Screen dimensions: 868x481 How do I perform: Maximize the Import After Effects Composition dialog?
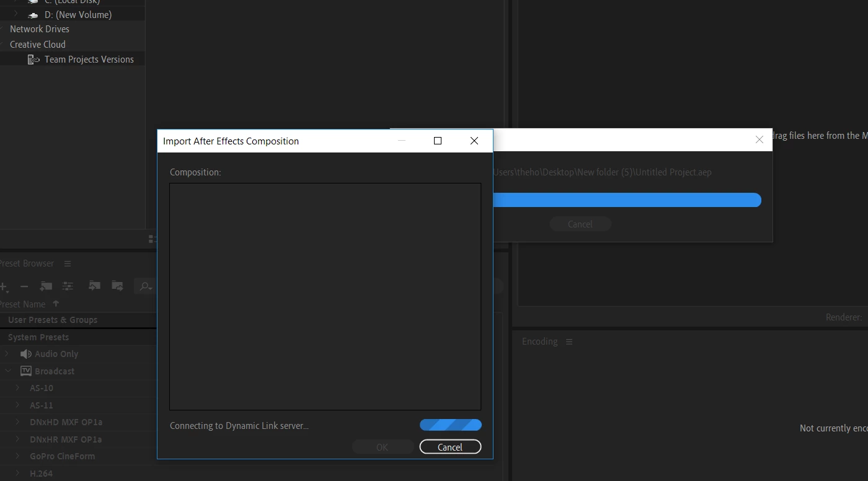coord(438,141)
